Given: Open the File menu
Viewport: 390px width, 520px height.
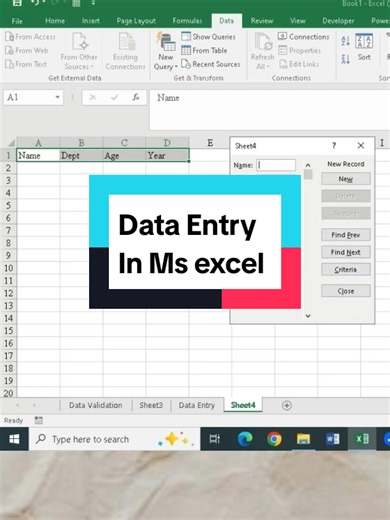Looking at the screenshot, I should tap(17, 21).
